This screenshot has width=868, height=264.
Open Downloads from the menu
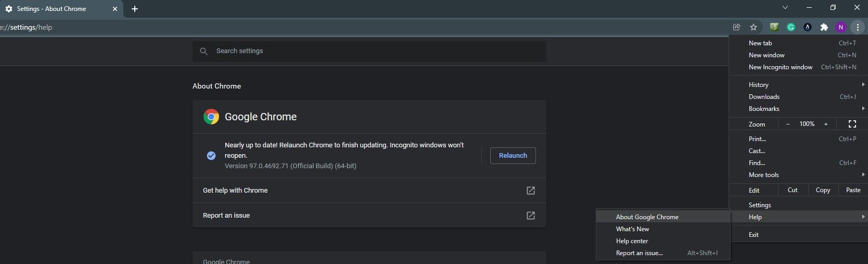coord(798,97)
